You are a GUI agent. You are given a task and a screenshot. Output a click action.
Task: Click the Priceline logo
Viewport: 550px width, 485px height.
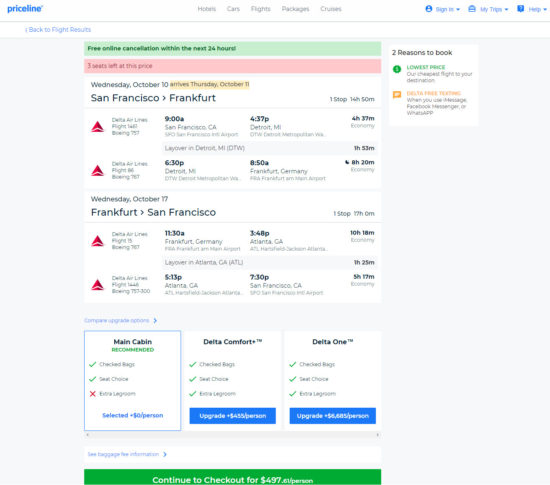click(25, 9)
